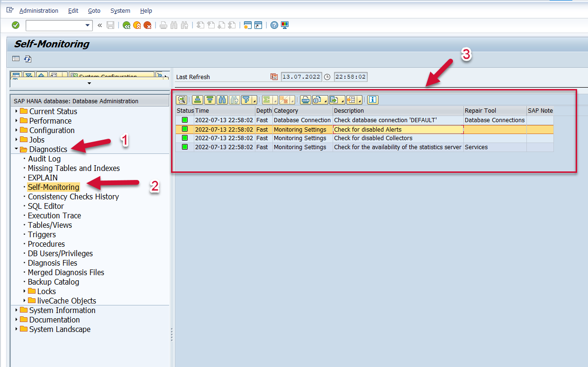Click green status of Database Connection row
The image size is (588, 367).
185,120
